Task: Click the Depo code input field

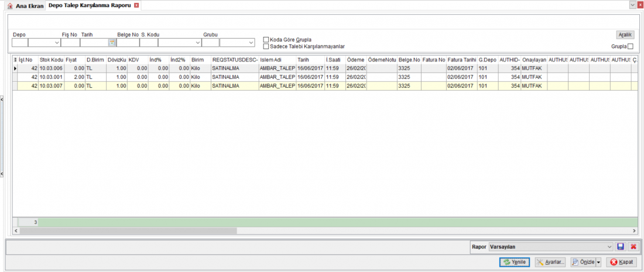Action: pyautogui.click(x=20, y=42)
